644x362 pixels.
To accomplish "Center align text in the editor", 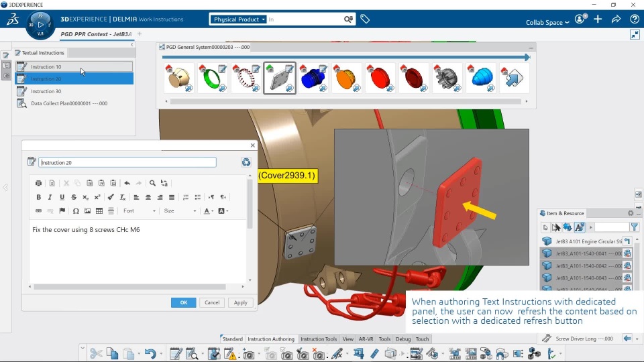I will pyautogui.click(x=148, y=197).
